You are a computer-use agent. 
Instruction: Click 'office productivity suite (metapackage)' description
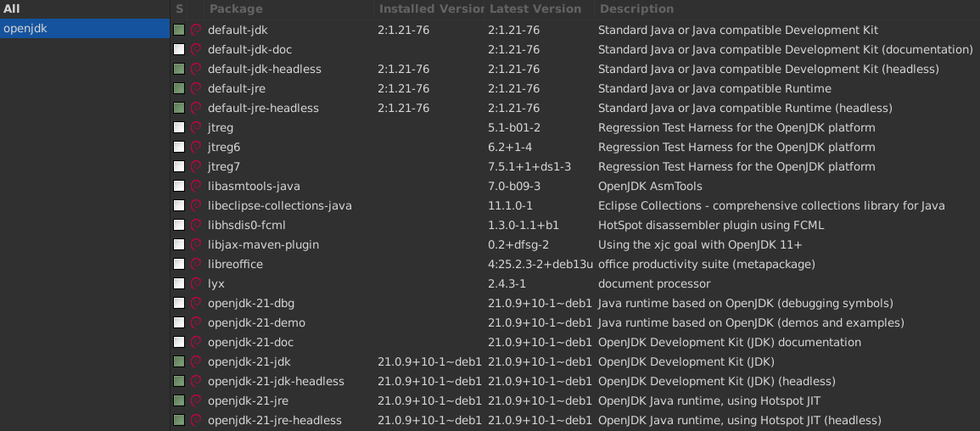point(706,264)
